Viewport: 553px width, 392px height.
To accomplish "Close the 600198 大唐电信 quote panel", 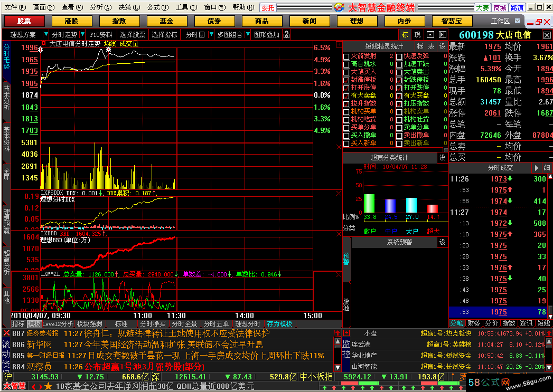I will [x=547, y=35].
